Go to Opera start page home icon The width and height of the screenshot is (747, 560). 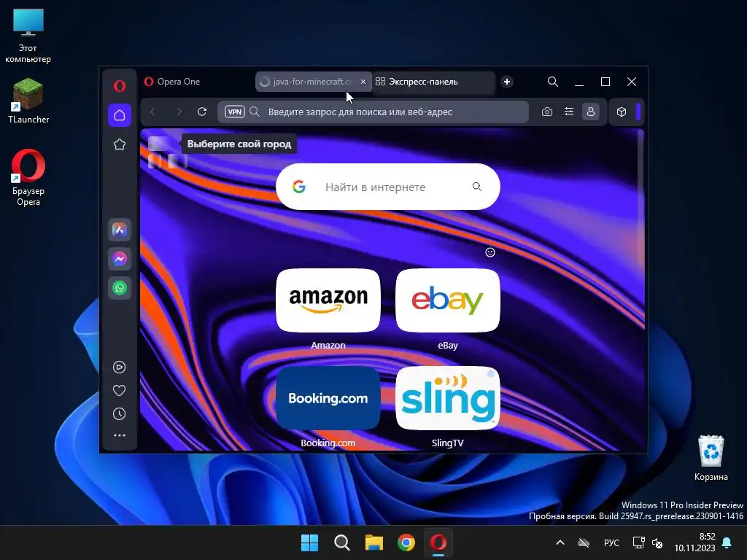click(120, 115)
